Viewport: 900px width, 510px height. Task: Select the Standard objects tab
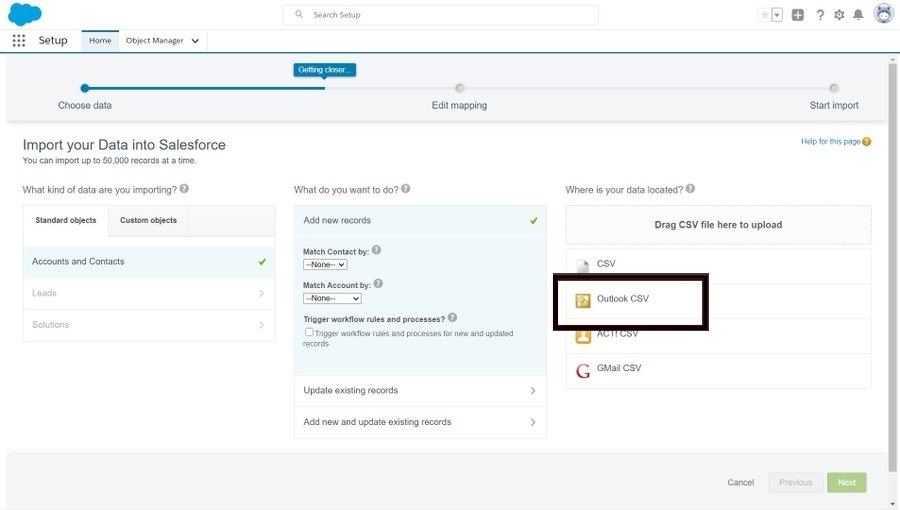(x=66, y=220)
